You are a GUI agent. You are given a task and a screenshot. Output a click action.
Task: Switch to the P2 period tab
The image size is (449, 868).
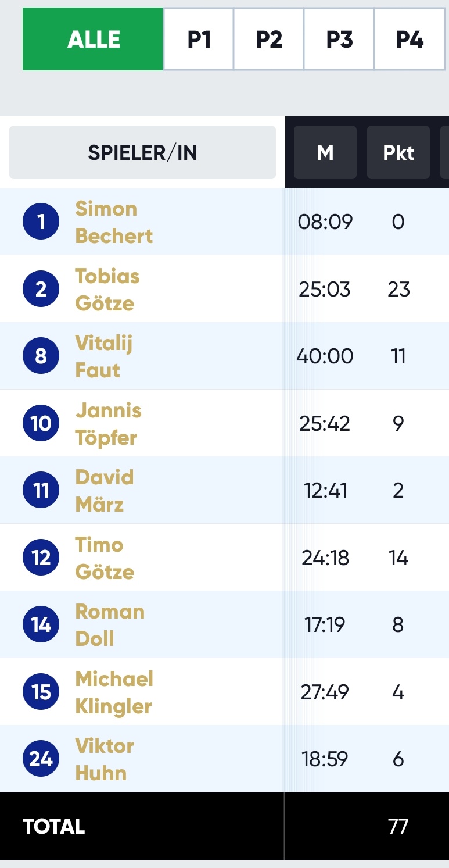point(269,39)
